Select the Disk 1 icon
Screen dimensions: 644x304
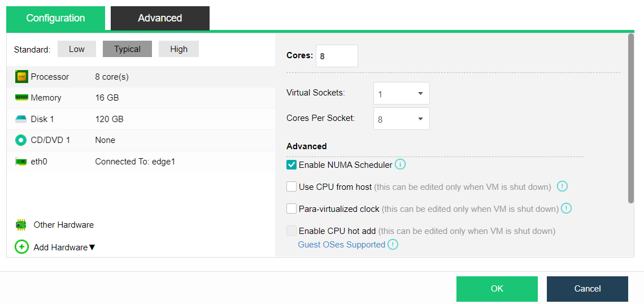pyautogui.click(x=21, y=119)
